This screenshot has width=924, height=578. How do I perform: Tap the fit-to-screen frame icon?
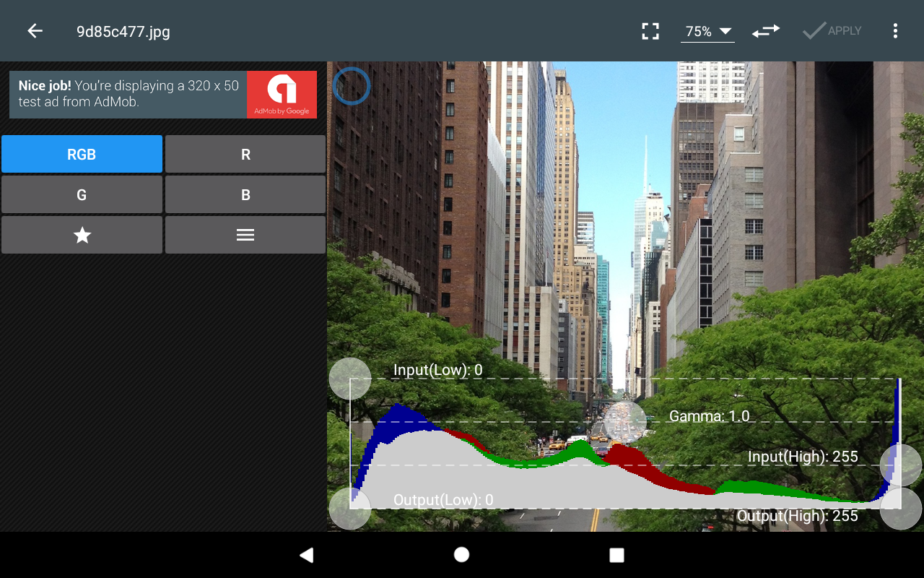coord(650,31)
